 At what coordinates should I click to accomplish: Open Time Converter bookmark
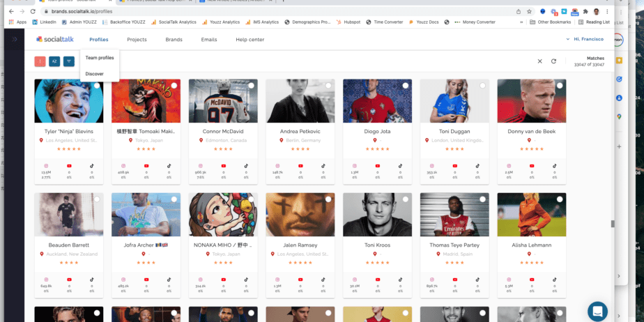click(x=385, y=22)
